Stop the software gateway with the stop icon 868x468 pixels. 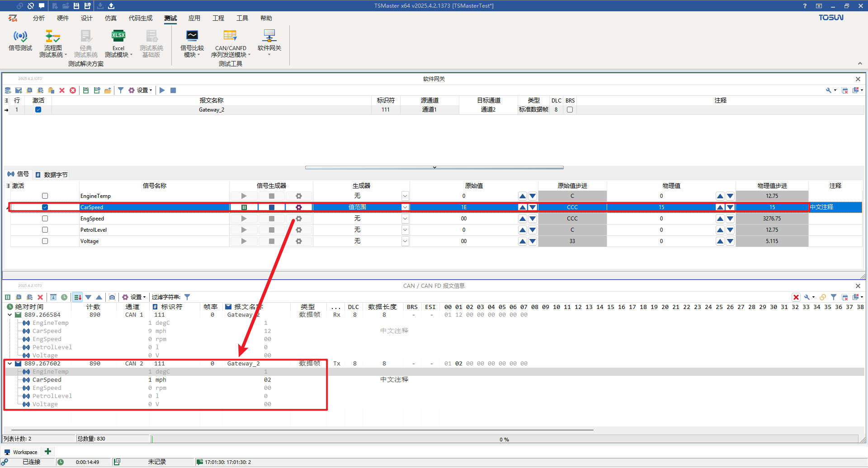coord(173,90)
